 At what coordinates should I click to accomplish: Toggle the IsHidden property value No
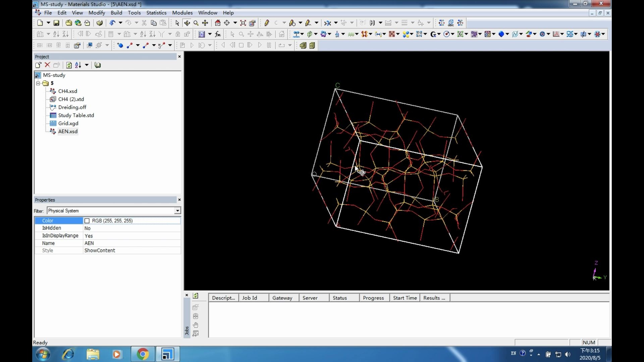coord(88,228)
